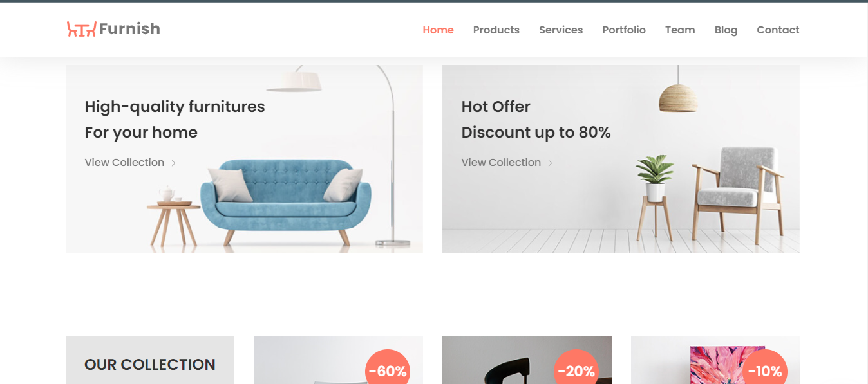Open the pink abstract painting product

[x=715, y=360]
